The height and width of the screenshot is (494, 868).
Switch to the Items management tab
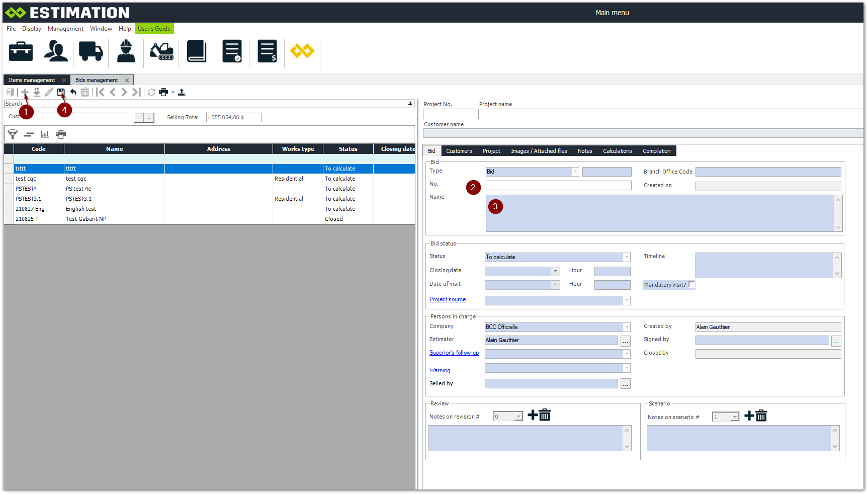pyautogui.click(x=32, y=80)
